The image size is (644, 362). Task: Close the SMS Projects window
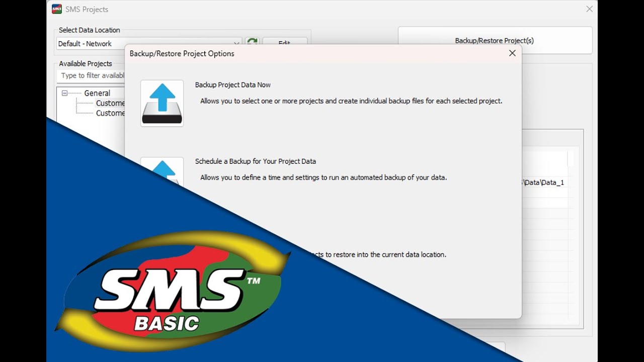click(589, 9)
